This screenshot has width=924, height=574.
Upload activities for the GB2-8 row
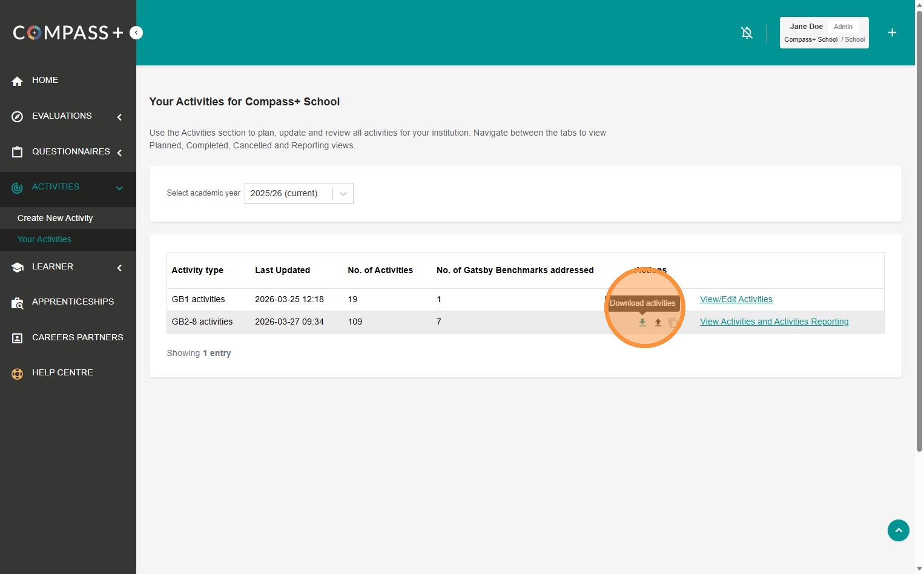[x=658, y=322]
